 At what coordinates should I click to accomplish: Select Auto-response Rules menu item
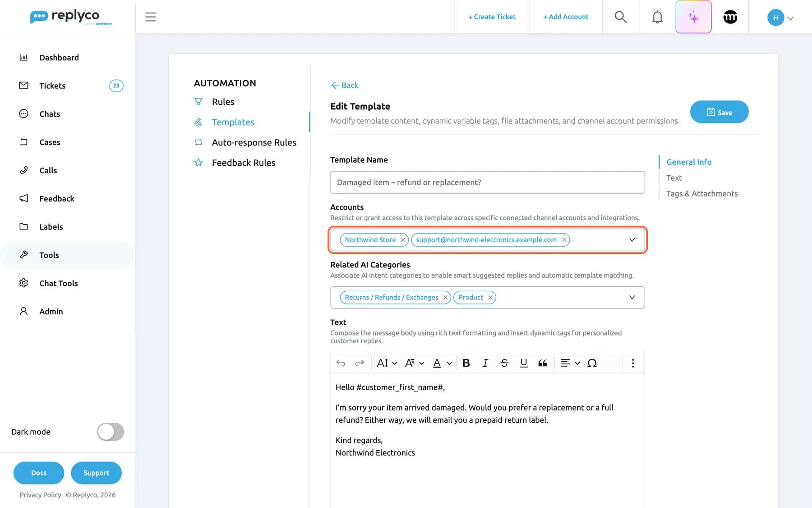click(254, 142)
